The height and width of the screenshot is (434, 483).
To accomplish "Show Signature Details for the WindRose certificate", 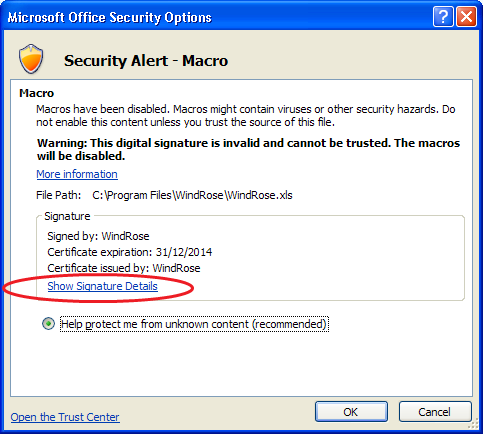I will click(x=102, y=286).
